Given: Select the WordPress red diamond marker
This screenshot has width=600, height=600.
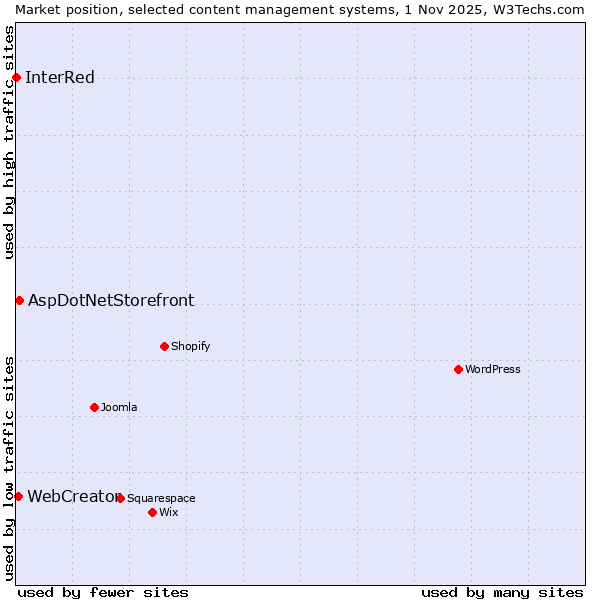Looking at the screenshot, I should tap(458, 369).
